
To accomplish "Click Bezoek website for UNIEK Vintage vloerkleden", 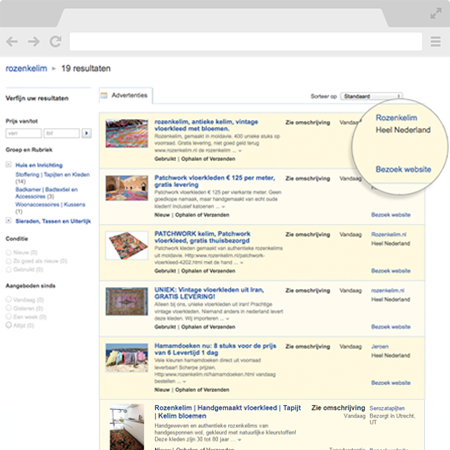I will coord(391,327).
